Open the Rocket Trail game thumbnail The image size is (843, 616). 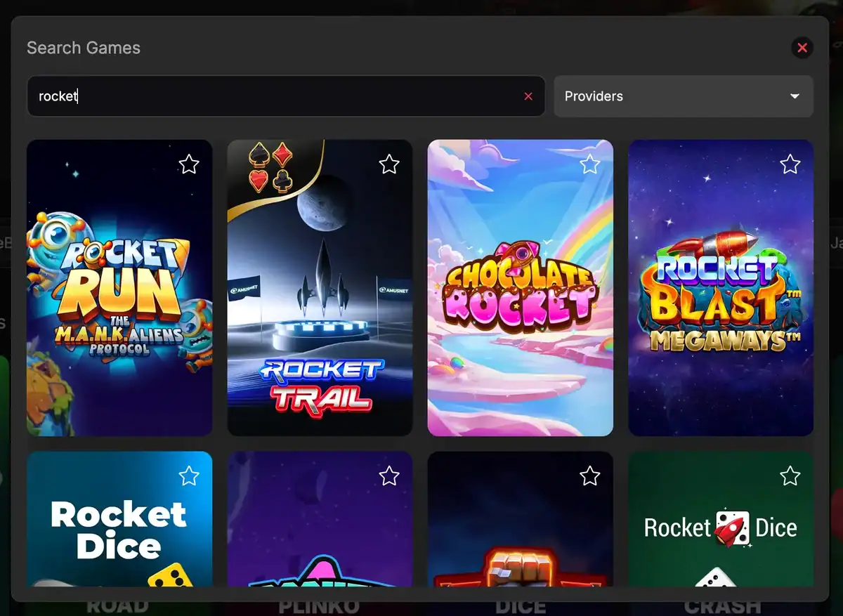tap(320, 288)
